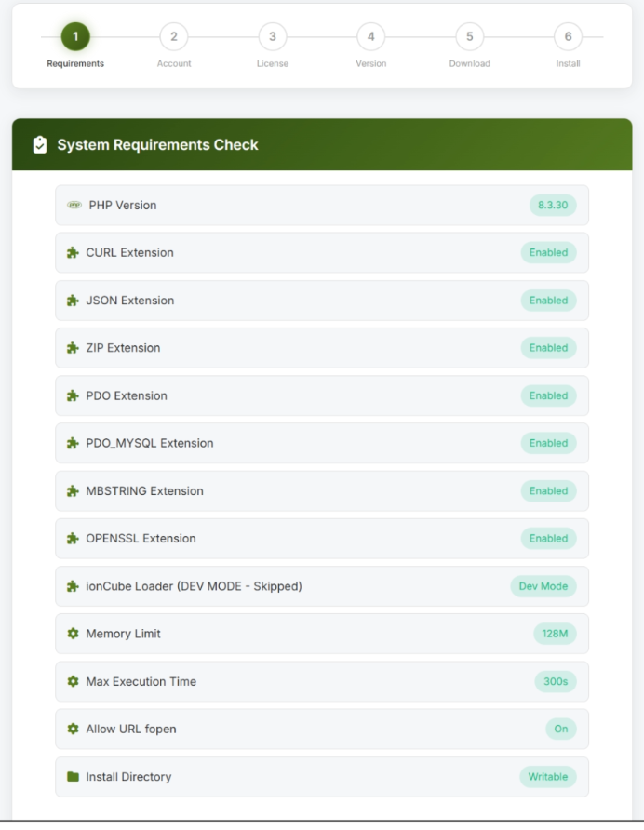The height and width of the screenshot is (830, 644).
Task: Go to step 2 Account
Action: point(174,37)
